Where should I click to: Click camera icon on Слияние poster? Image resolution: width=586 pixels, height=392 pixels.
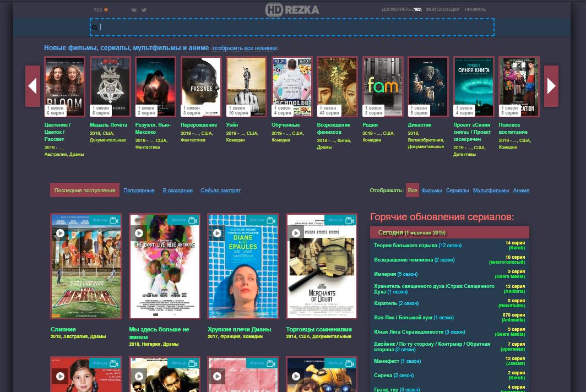(114, 220)
